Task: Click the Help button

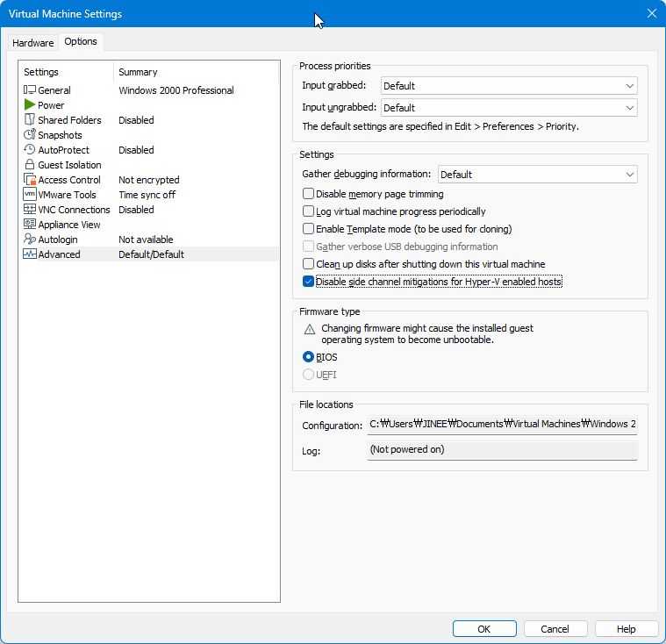Action: click(x=626, y=629)
